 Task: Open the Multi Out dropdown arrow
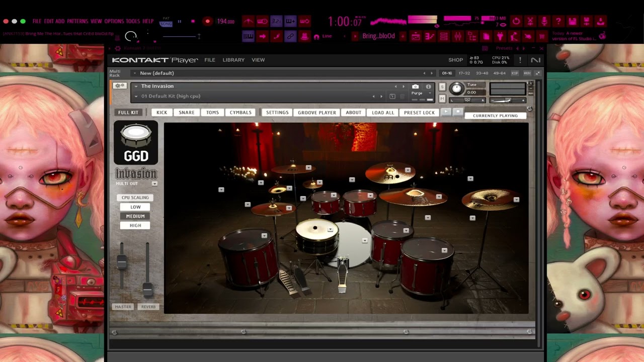[x=154, y=184]
